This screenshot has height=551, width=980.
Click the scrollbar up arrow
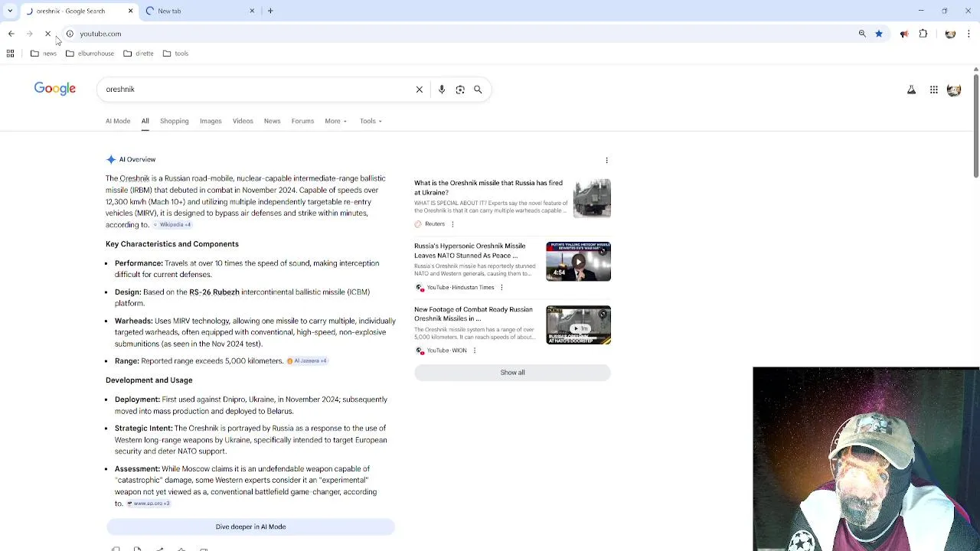975,70
